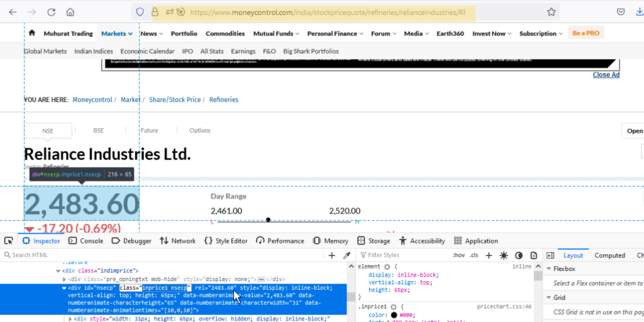Open the downloads arrow icon
Viewport: 644px width, 322px height.
coord(639,12)
